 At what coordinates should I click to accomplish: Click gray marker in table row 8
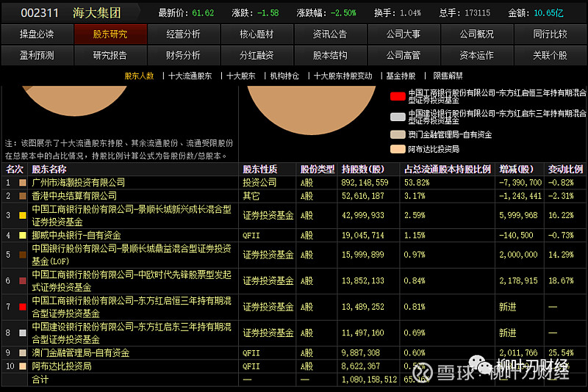23,333
